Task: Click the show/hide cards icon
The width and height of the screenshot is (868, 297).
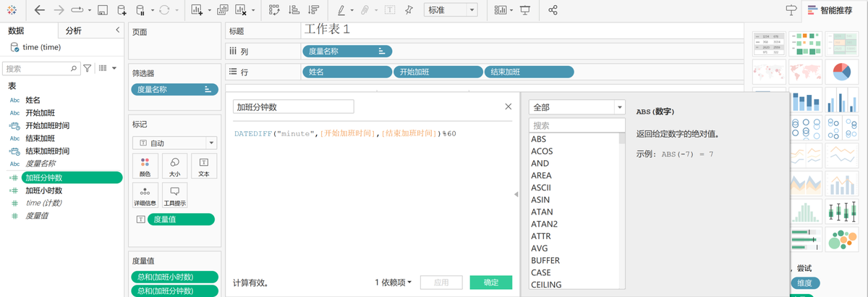Action: coord(501,10)
